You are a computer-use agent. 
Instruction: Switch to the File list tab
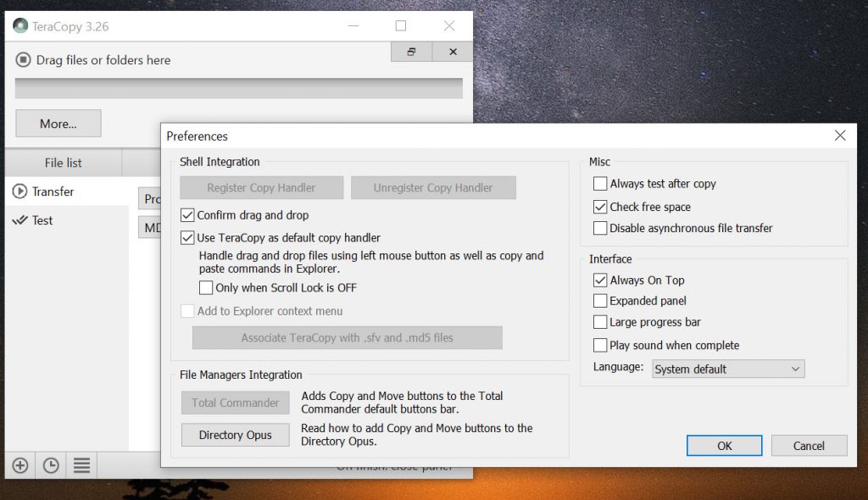coord(63,163)
